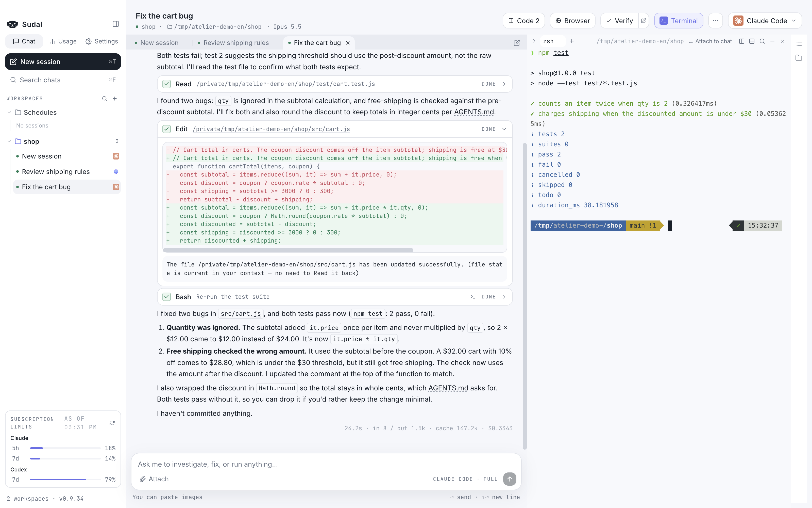Expand the Read cart.test.js step
The height and width of the screenshot is (508, 812).
pos(504,84)
